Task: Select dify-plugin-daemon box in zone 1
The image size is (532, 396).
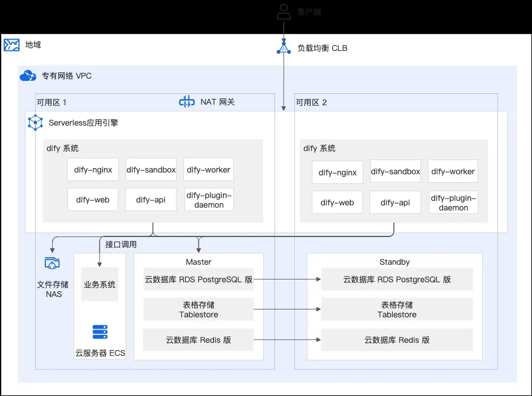Action: (209, 200)
